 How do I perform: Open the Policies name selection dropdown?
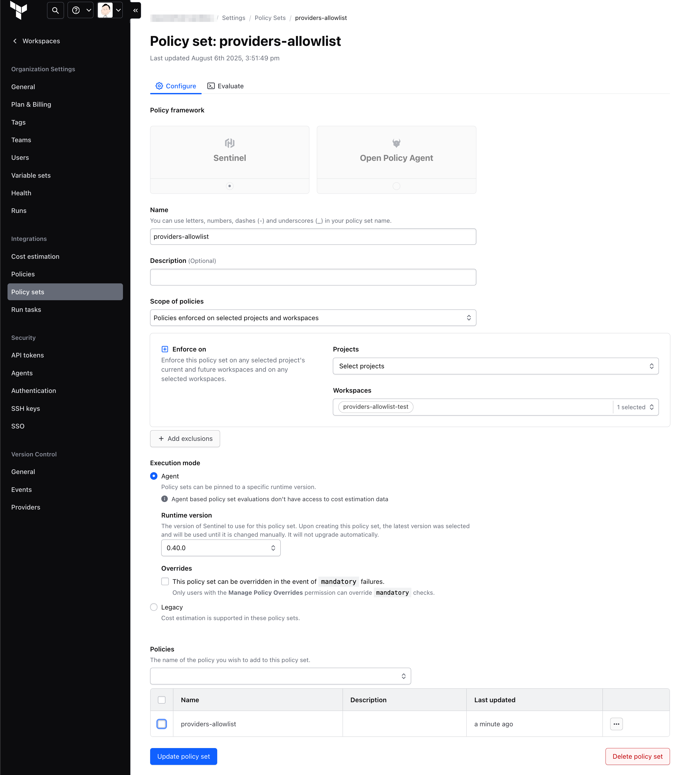tap(280, 676)
